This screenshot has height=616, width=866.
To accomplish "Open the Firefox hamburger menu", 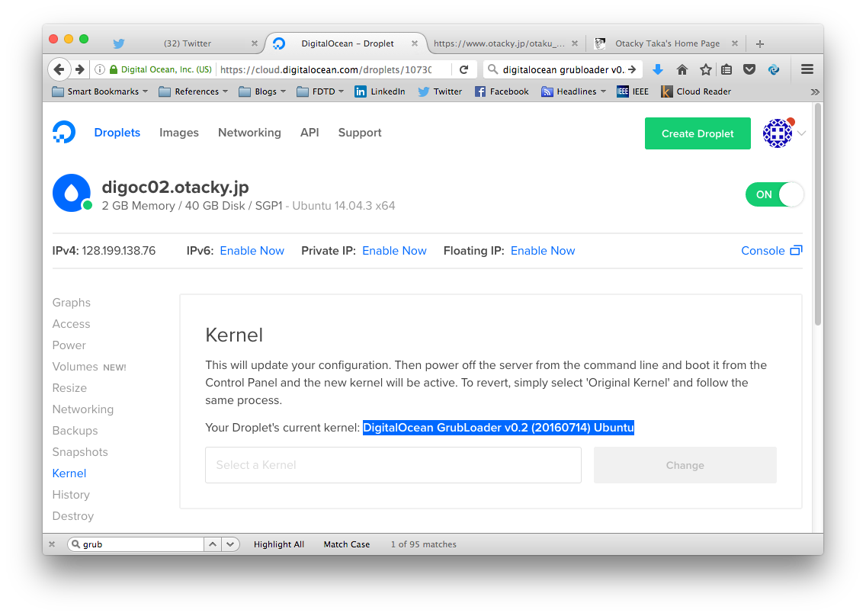I will click(807, 69).
